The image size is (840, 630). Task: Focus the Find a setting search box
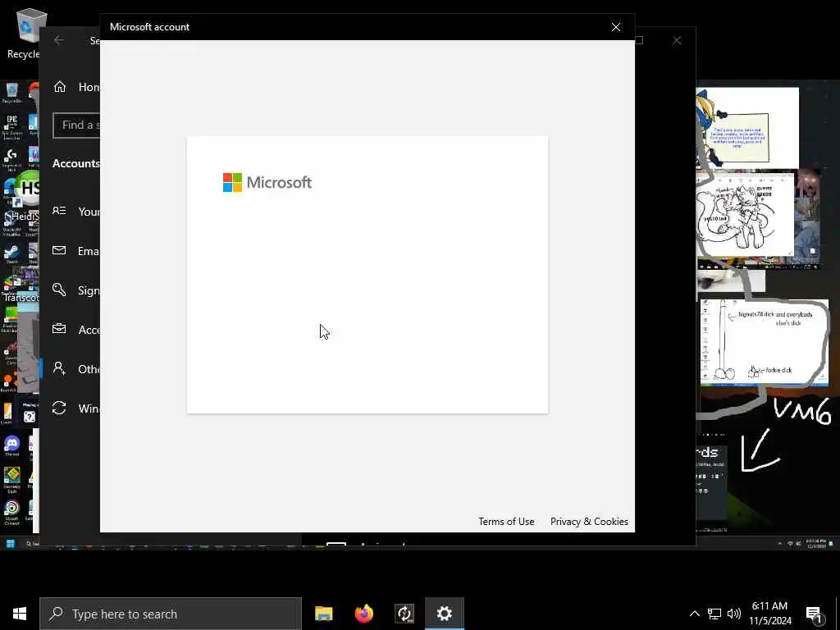coord(76,125)
